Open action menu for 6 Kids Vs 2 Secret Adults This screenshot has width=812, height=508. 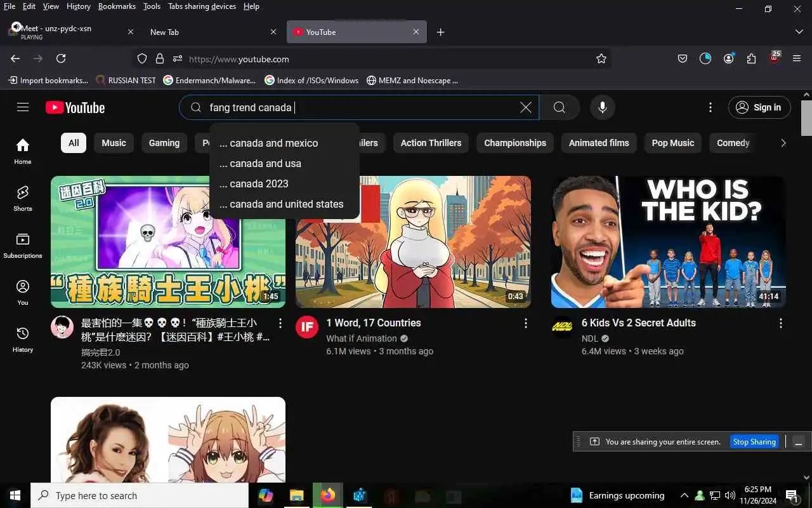[781, 323]
